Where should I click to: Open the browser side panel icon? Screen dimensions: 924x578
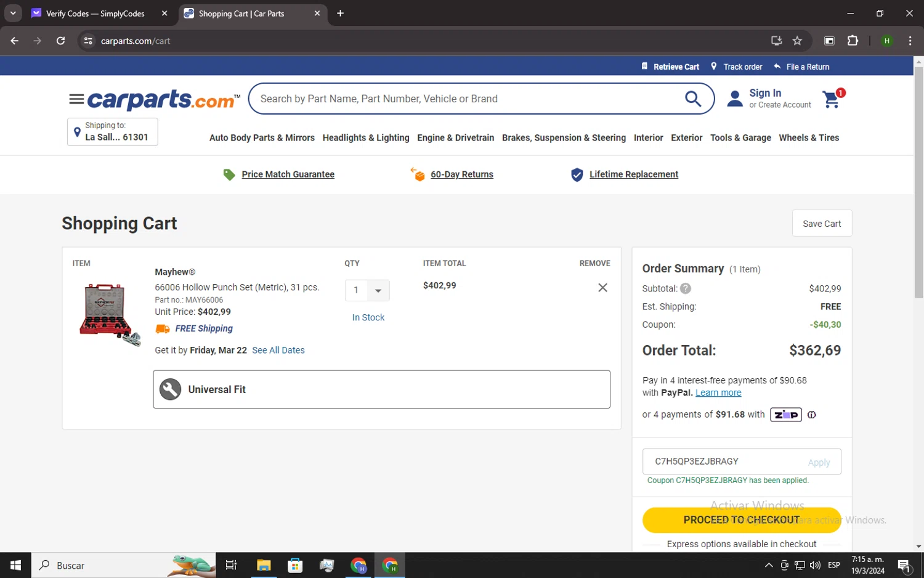[829, 41]
